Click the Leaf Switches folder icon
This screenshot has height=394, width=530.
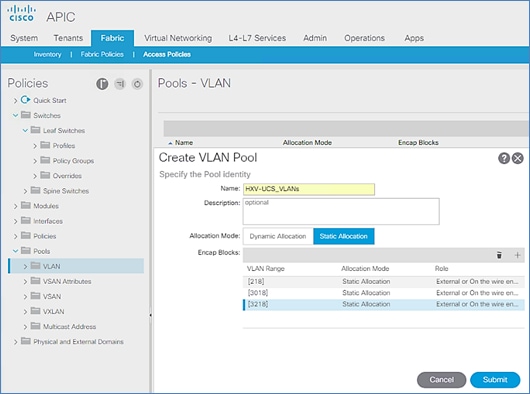35,130
